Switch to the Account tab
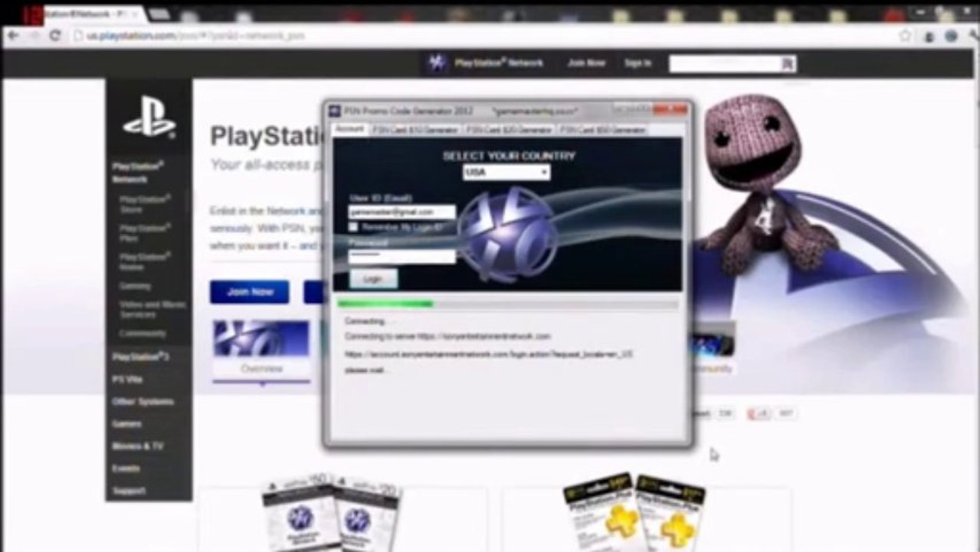Screen dimensions: 980x552 (x=349, y=129)
